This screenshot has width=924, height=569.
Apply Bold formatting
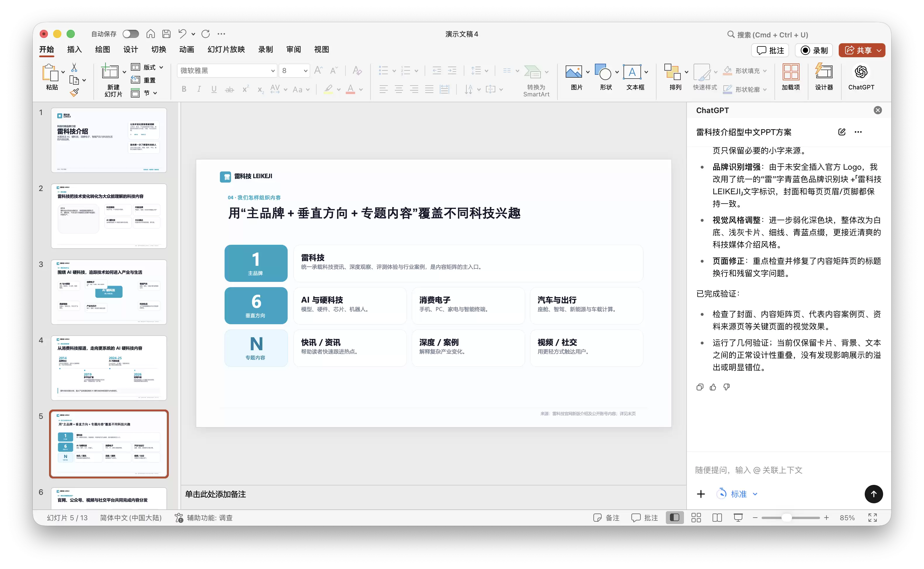pos(184,89)
